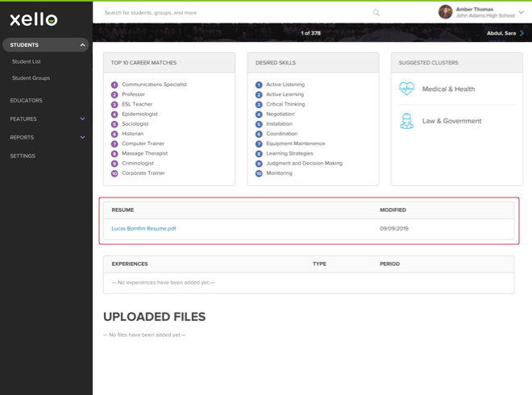Click number 1 badge beside Communications Specialist
Viewport: 532px width, 395px height.
point(114,85)
